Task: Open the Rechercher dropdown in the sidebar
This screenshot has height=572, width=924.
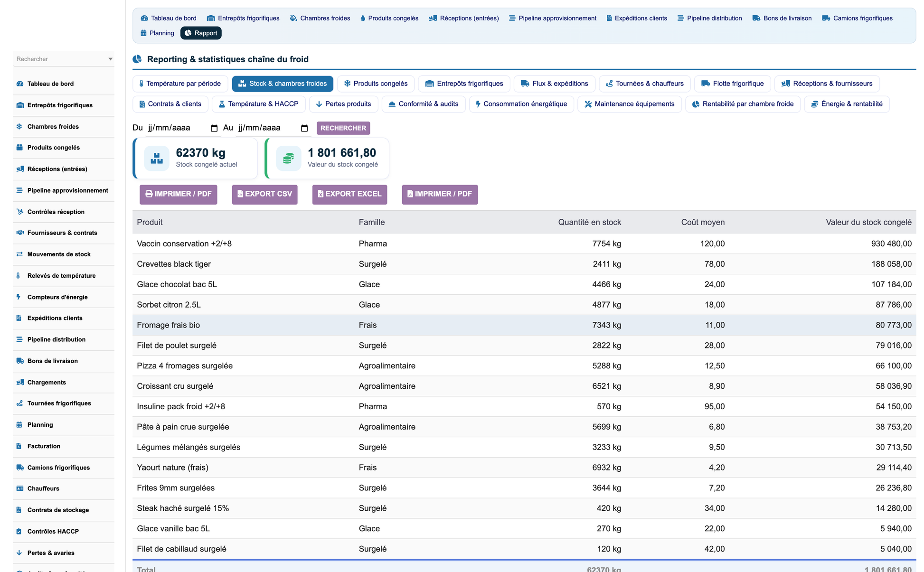Action: point(64,59)
